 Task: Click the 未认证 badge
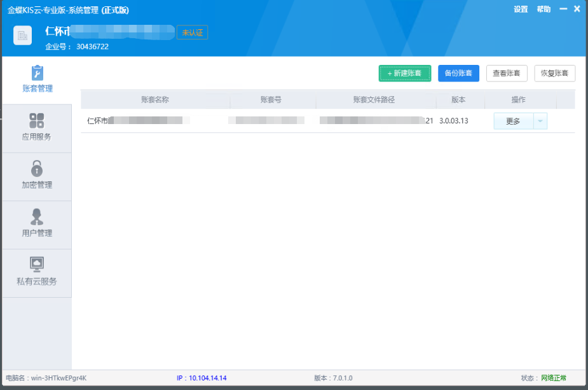pyautogui.click(x=193, y=32)
